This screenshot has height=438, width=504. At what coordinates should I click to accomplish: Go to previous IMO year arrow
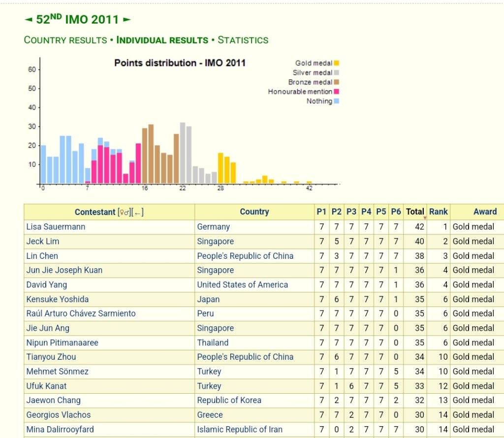[28, 20]
